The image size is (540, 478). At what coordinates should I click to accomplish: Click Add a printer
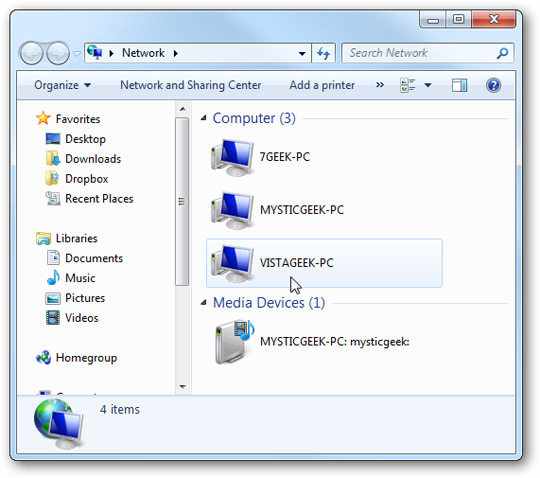click(x=322, y=85)
